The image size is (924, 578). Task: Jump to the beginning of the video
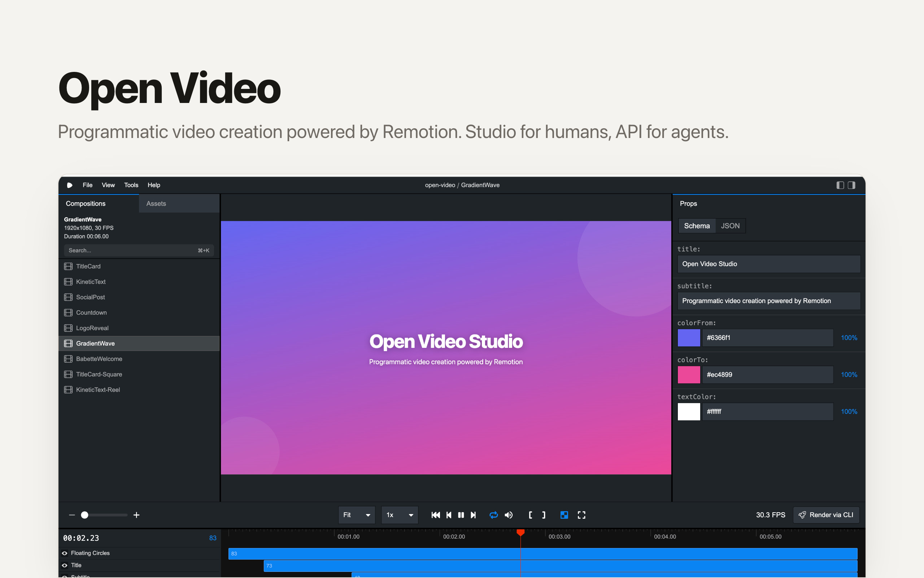[x=436, y=515]
